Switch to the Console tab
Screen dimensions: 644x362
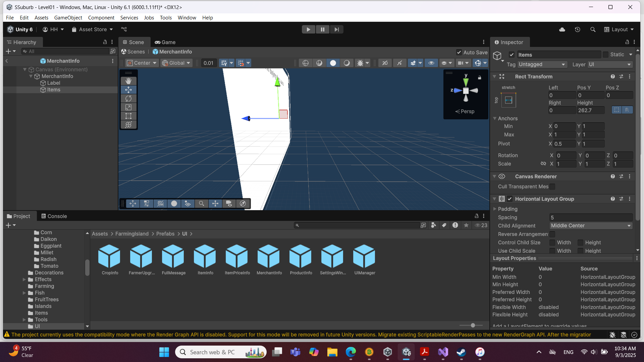[x=54, y=216]
